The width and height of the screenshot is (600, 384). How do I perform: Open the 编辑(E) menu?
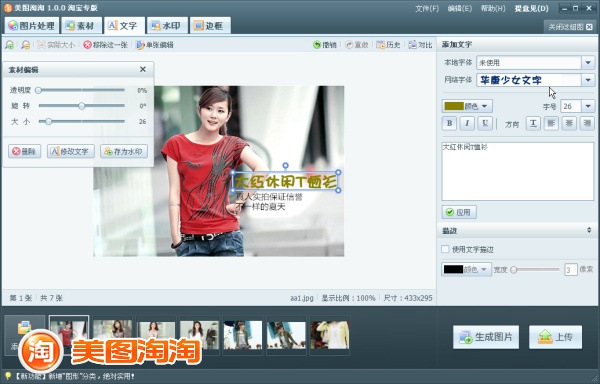click(460, 8)
